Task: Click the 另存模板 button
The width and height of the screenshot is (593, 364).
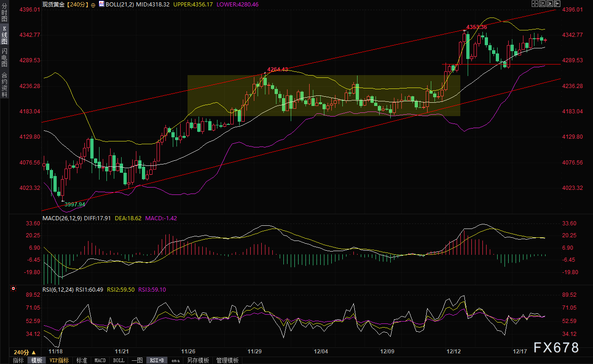Action: (x=198, y=360)
